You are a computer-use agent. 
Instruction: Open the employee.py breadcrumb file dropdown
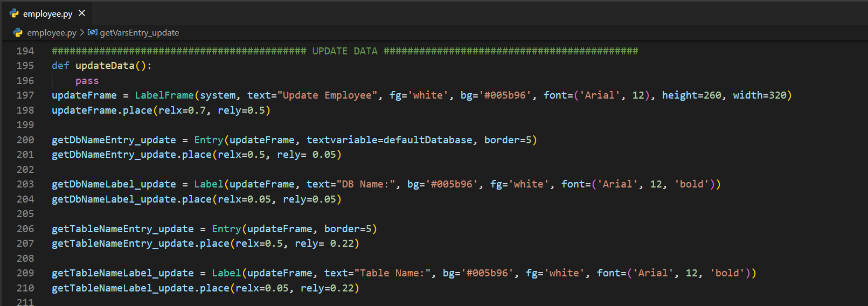click(x=51, y=33)
